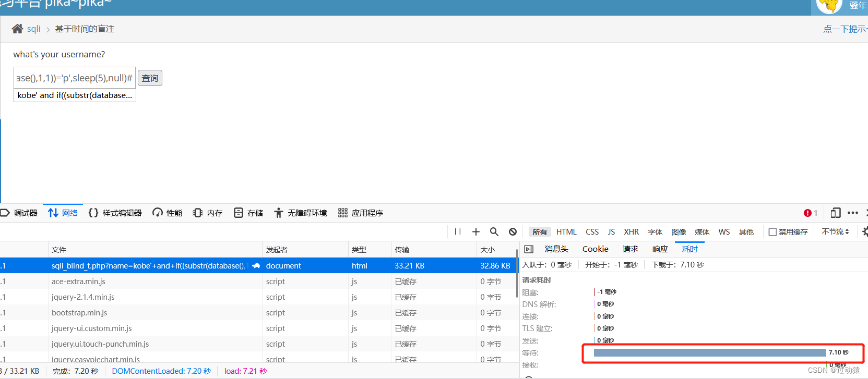This screenshot has width=868, height=379.
Task: Select the 所有 all filter
Action: (540, 232)
